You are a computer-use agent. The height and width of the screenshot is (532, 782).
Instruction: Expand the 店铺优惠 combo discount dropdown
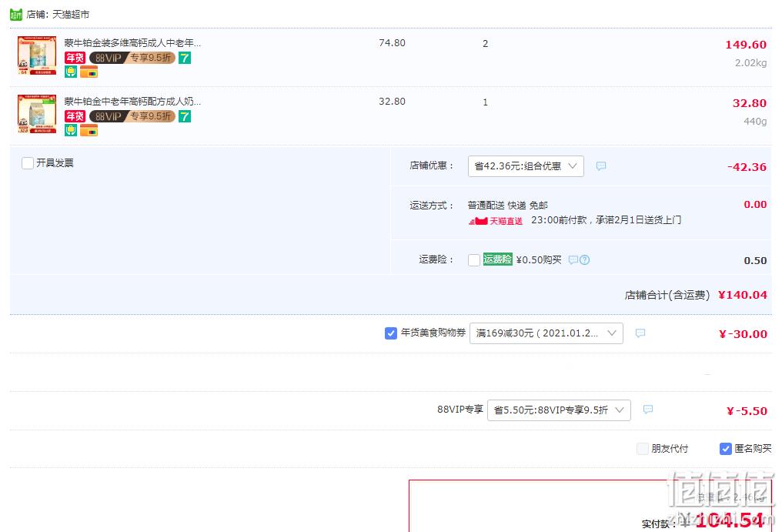526,166
